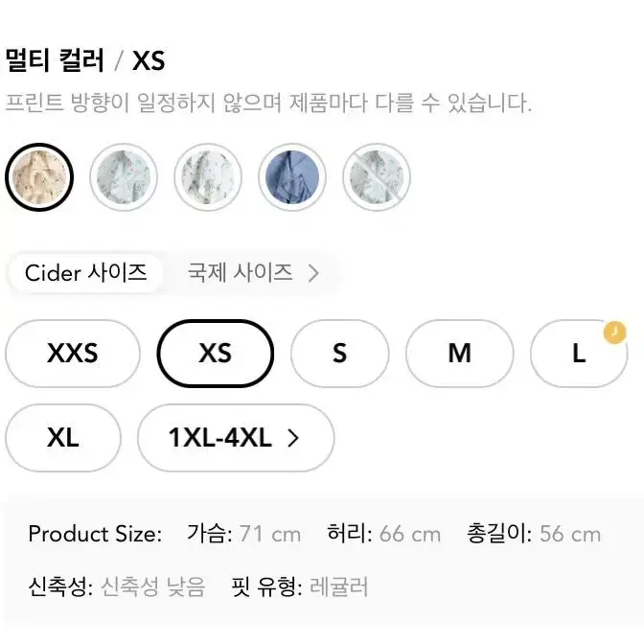The height and width of the screenshot is (644, 644).
Task: Select size XXS
Action: point(73,354)
